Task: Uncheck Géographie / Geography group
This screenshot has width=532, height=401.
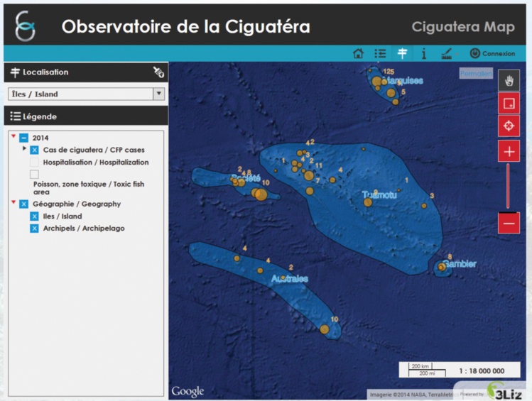Action: [x=23, y=204]
